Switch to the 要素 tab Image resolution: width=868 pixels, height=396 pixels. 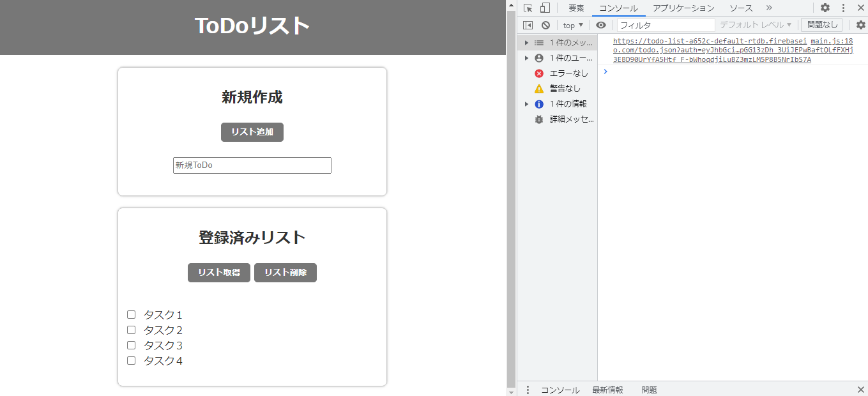(x=575, y=8)
